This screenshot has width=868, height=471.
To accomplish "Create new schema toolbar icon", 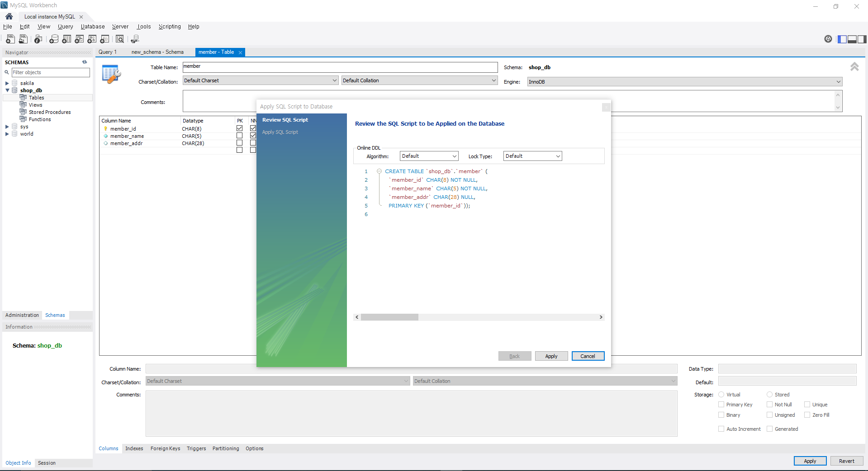I will click(54, 39).
